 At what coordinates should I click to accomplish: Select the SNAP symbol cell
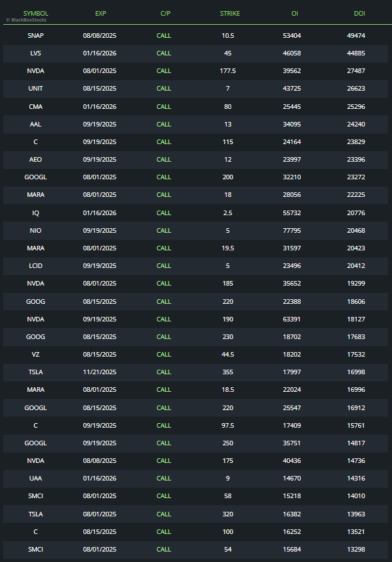point(35,35)
